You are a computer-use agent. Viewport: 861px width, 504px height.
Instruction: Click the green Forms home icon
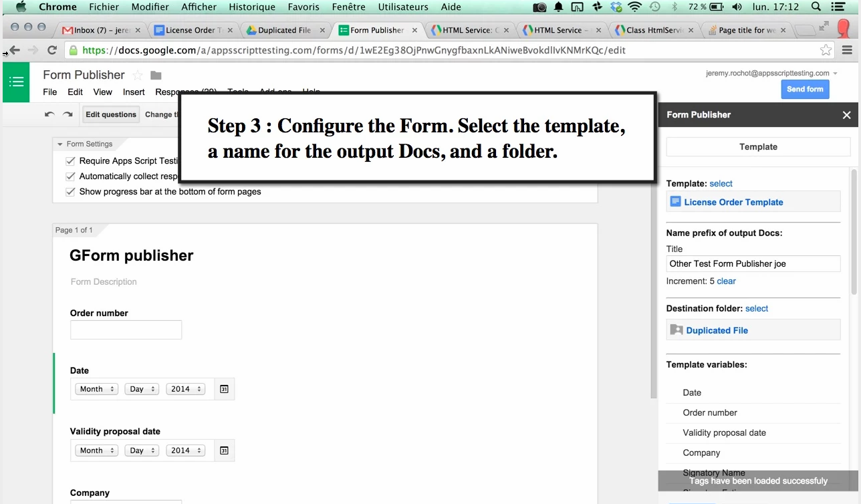pyautogui.click(x=16, y=82)
